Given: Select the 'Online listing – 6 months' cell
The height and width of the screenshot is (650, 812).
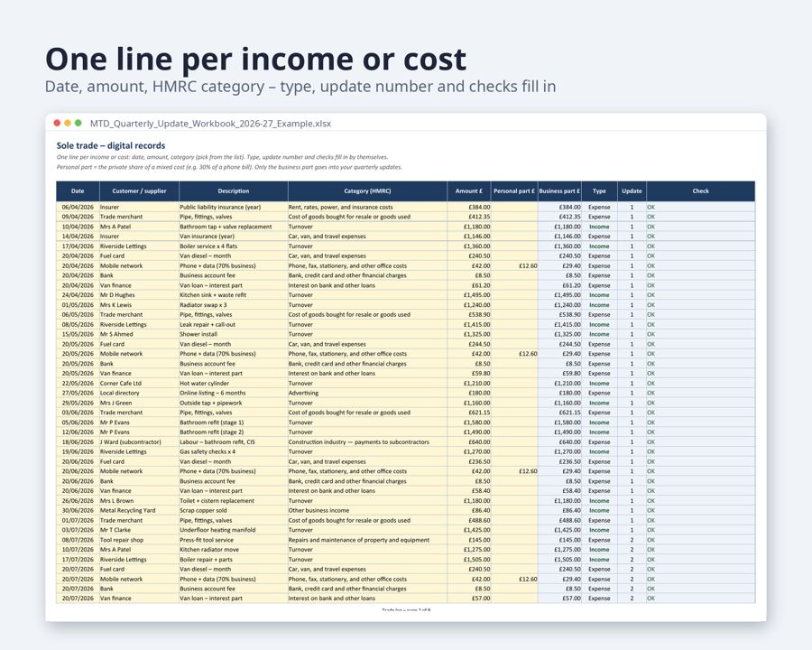Looking at the screenshot, I should [234, 393].
